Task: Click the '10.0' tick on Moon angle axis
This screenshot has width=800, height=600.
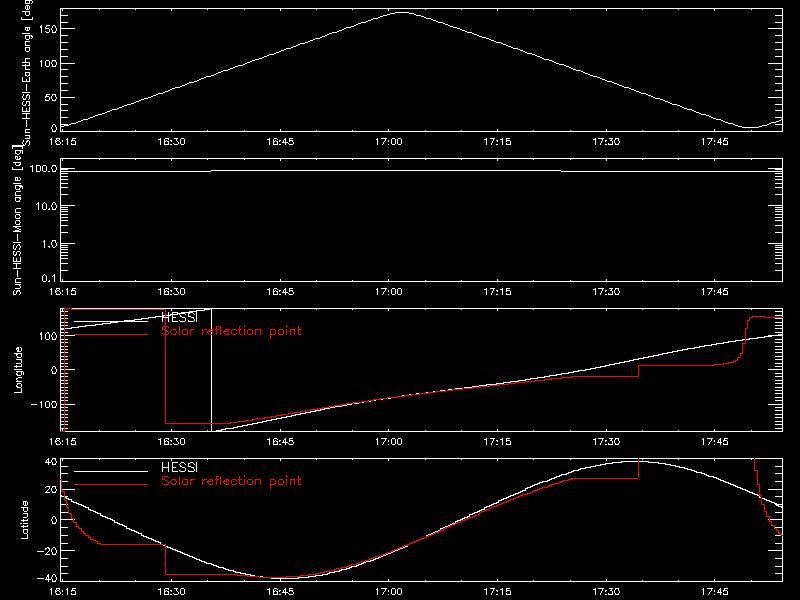Action: 46,206
